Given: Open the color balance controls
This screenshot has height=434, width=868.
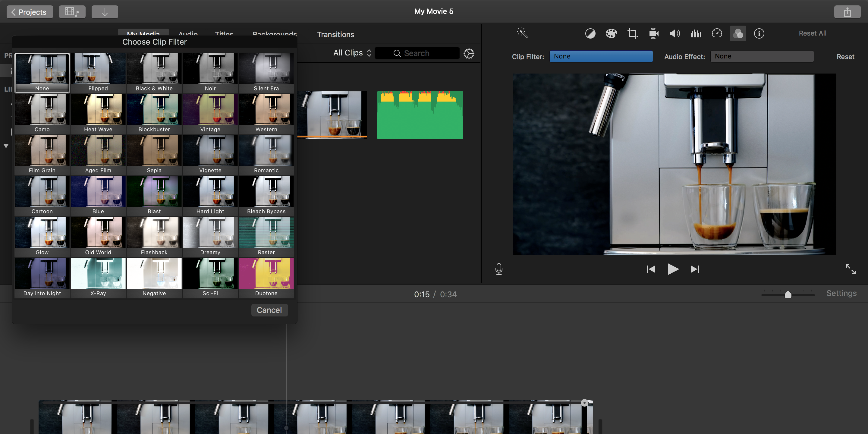Looking at the screenshot, I should [x=590, y=33].
